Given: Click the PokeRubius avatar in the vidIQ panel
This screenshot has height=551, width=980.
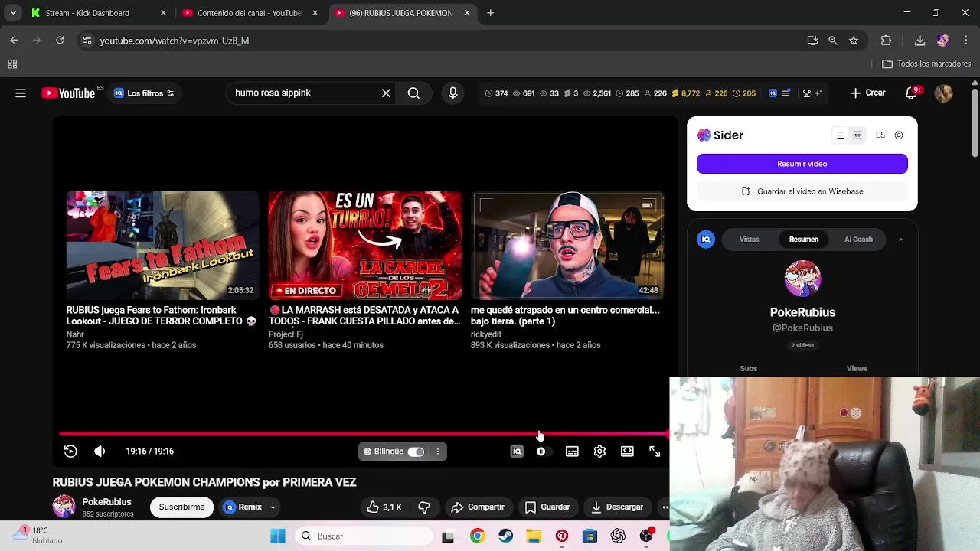Looking at the screenshot, I should (802, 279).
